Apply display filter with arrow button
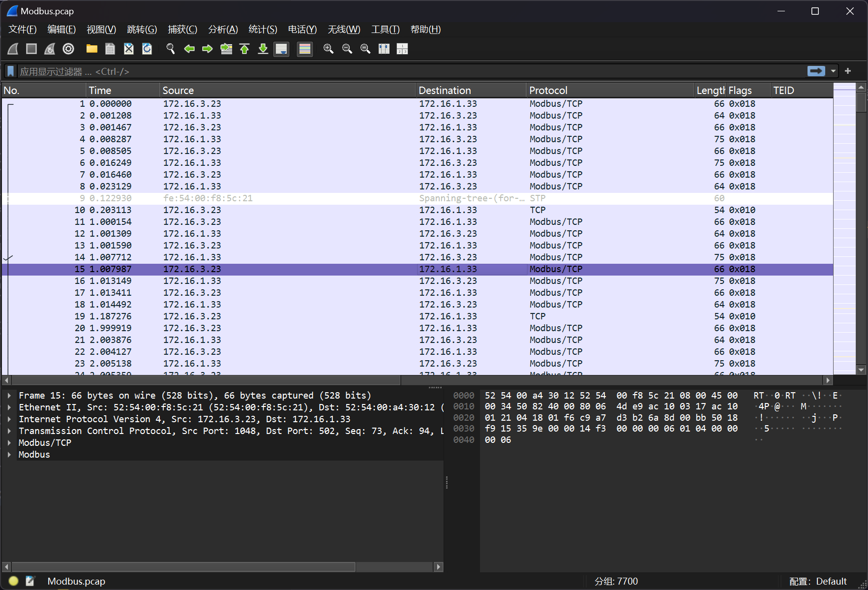Viewport: 868px width, 590px height. pos(816,71)
